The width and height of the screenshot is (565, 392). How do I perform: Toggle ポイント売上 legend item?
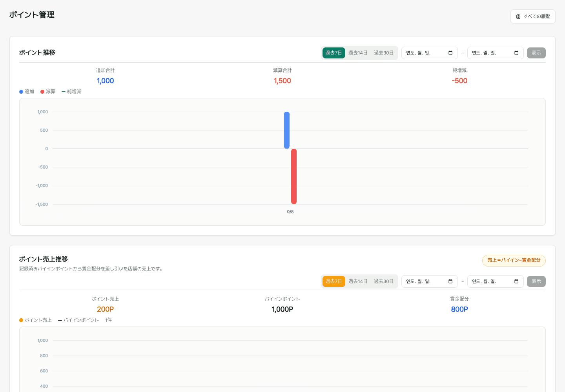[x=35, y=320]
